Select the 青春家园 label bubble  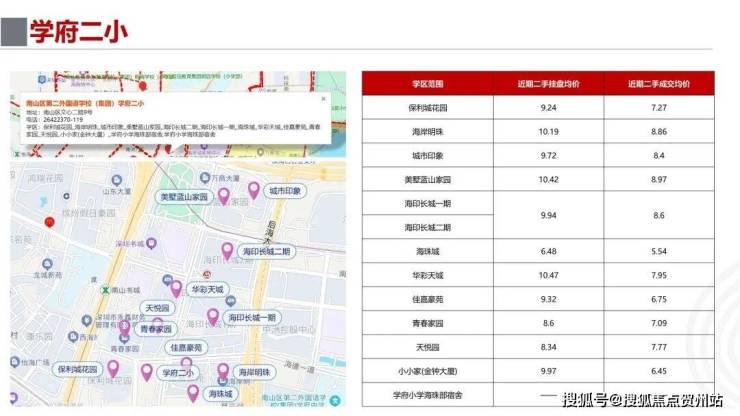tap(156, 329)
